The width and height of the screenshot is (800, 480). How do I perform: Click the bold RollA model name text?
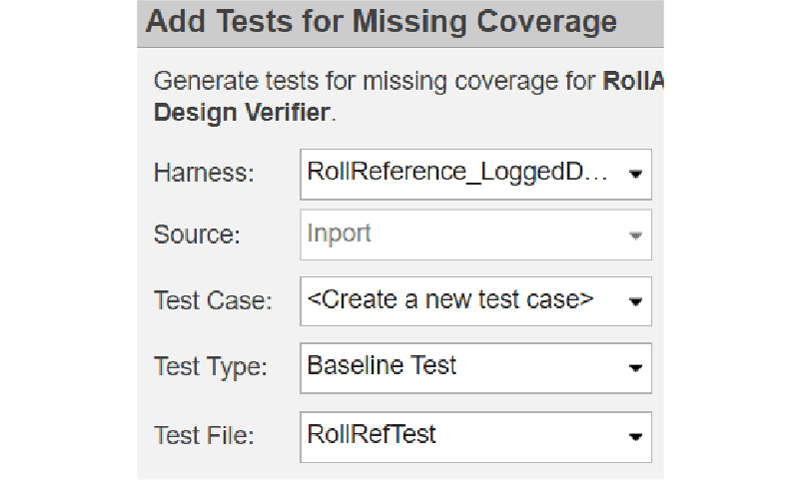tap(634, 81)
